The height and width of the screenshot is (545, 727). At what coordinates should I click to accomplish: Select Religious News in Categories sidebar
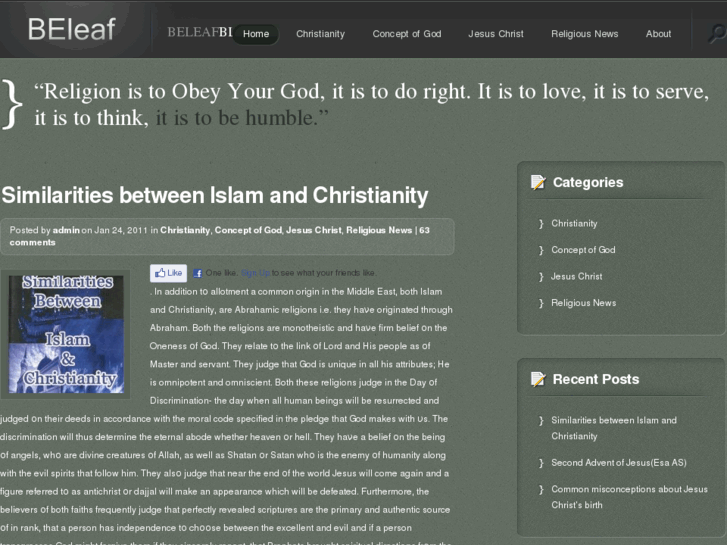coord(583,303)
